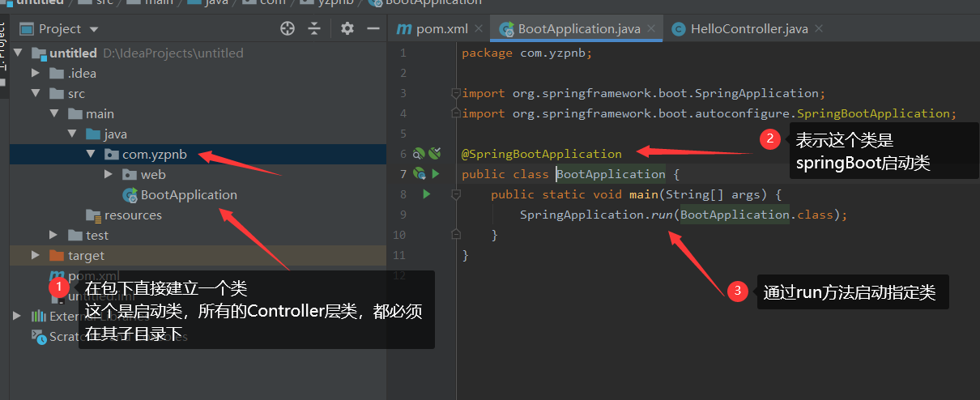Click class icon on HelloController.java tab

[x=678, y=28]
